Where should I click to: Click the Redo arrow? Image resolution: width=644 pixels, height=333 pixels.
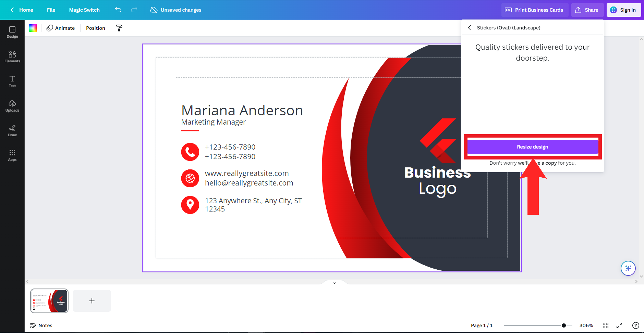tap(134, 10)
